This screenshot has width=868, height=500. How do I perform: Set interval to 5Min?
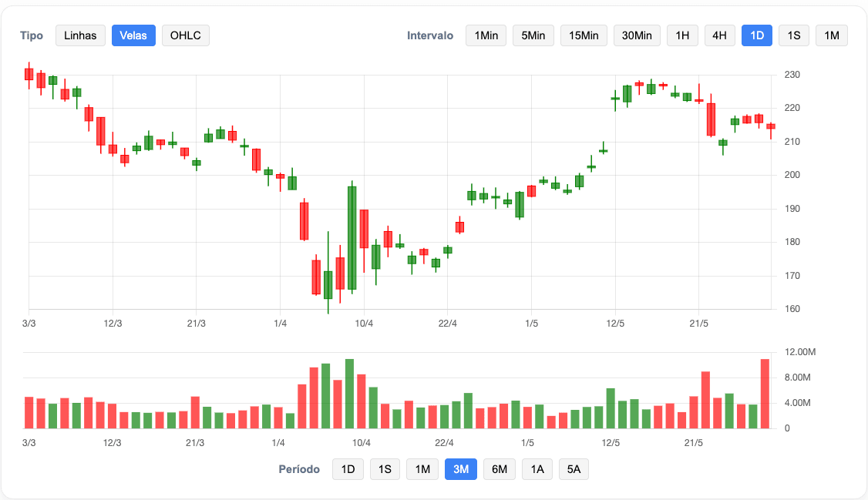point(533,35)
